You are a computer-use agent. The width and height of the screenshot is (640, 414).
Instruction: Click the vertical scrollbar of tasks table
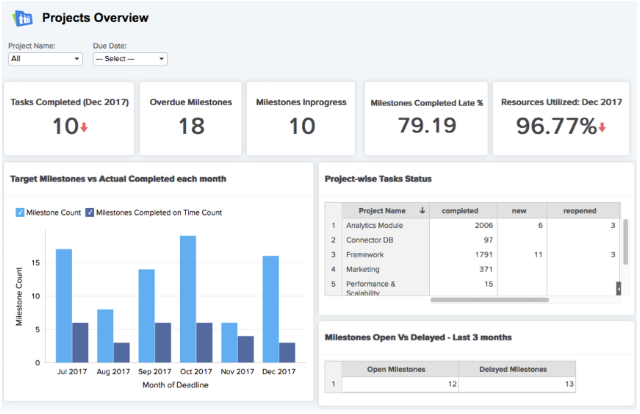(625, 242)
